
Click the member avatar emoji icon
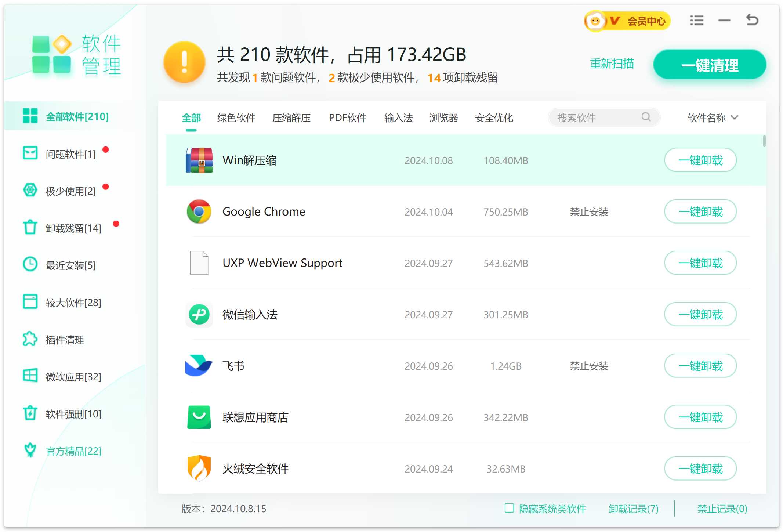click(595, 21)
